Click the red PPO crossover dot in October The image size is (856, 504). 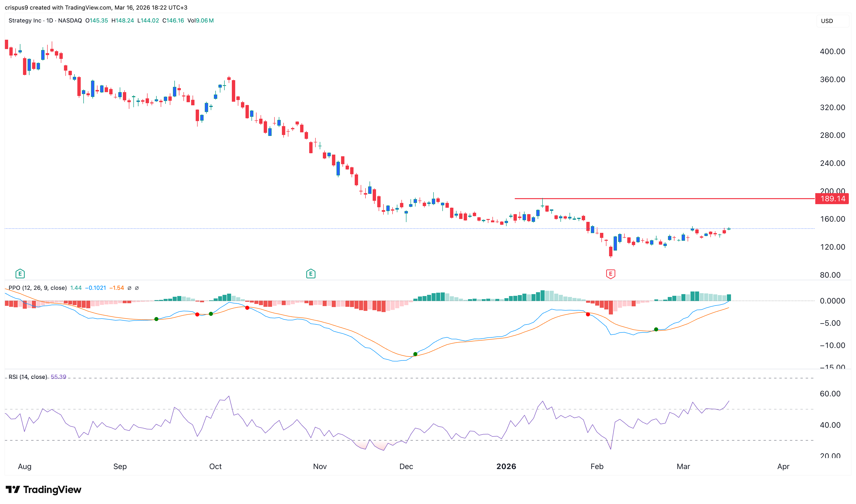[x=247, y=308]
